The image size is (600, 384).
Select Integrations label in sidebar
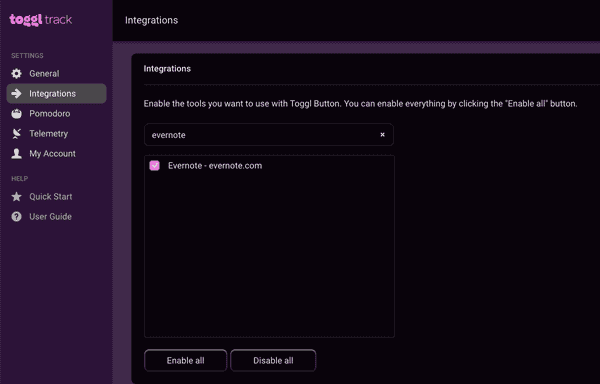52,93
